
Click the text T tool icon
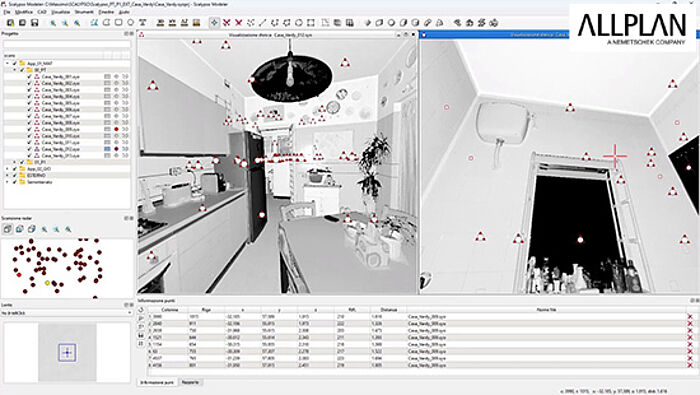[x=142, y=22]
